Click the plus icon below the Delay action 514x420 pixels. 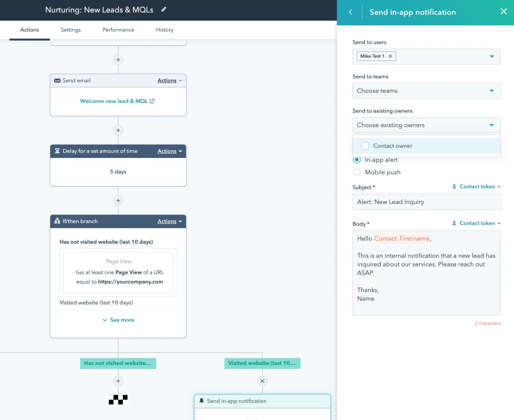tap(118, 200)
